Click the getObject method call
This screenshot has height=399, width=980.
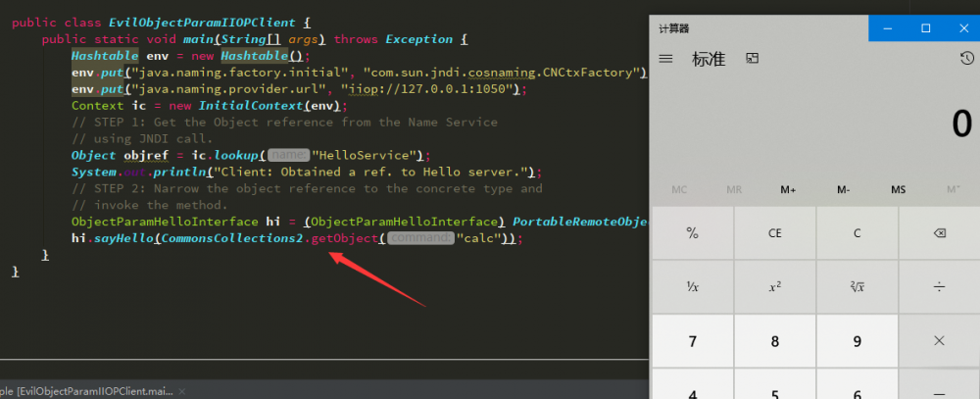coord(344,238)
